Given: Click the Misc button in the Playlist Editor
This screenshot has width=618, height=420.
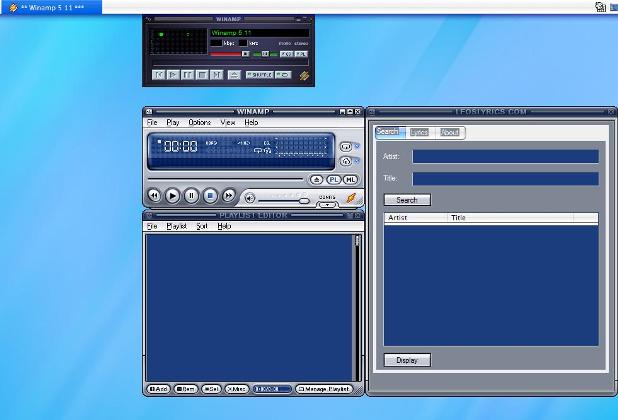Looking at the screenshot, I should pos(236,389).
